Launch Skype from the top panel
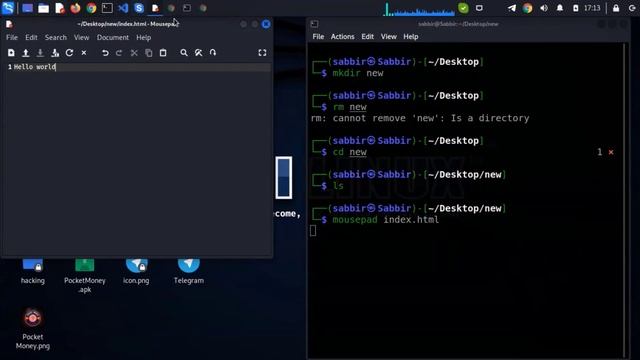 pyautogui.click(x=139, y=8)
